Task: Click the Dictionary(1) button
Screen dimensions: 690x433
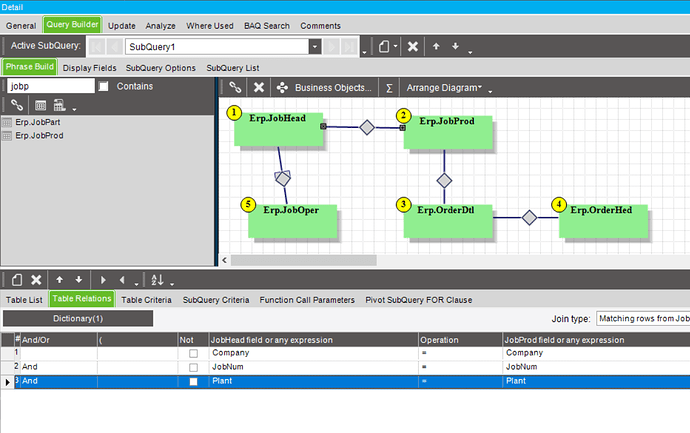Action: (78, 319)
